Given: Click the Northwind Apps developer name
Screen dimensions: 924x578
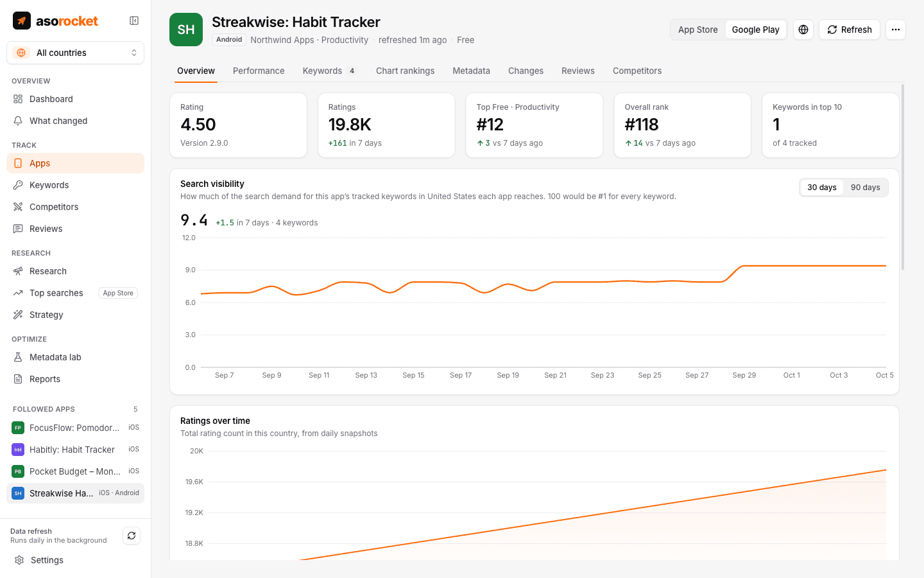Looking at the screenshot, I should click(x=282, y=40).
